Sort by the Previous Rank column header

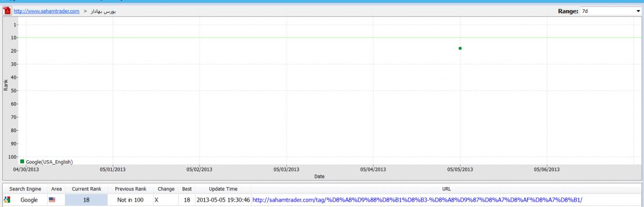(x=130, y=189)
